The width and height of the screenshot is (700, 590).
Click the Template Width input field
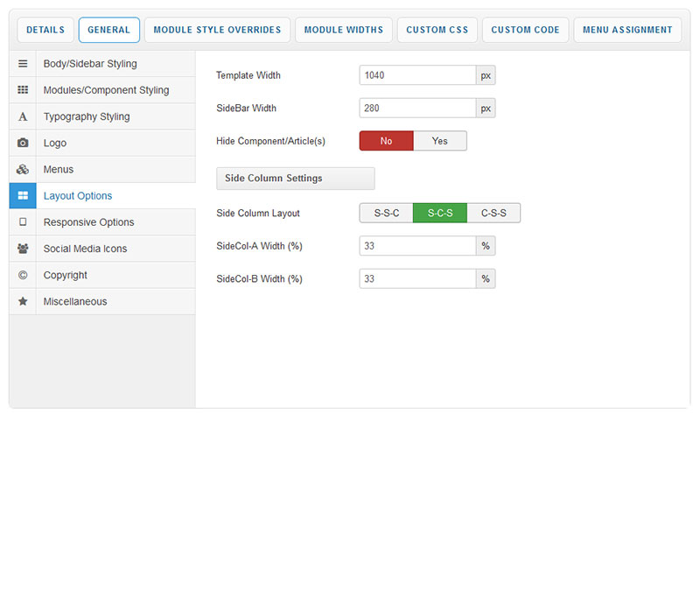(x=417, y=75)
